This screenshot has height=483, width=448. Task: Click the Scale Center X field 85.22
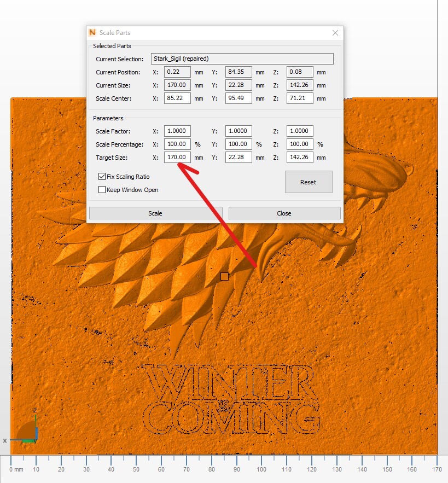pyautogui.click(x=177, y=98)
